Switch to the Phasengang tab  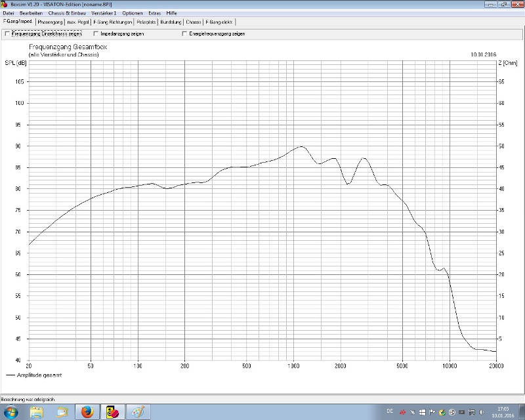click(50, 22)
